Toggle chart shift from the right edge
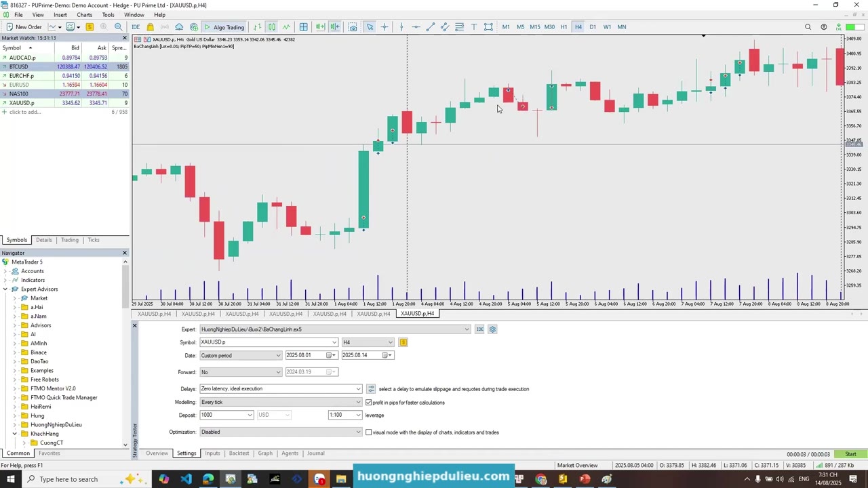This screenshot has height=488, width=868. click(335, 27)
